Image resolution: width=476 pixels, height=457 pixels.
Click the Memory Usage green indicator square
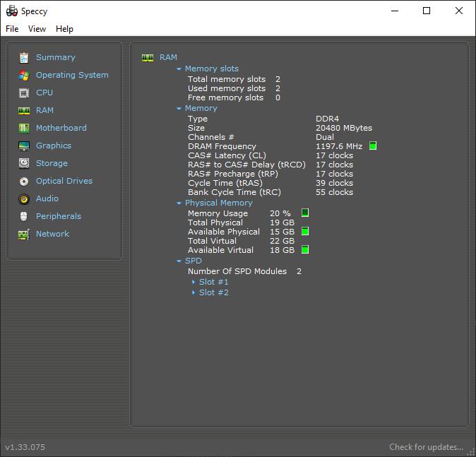tap(305, 213)
